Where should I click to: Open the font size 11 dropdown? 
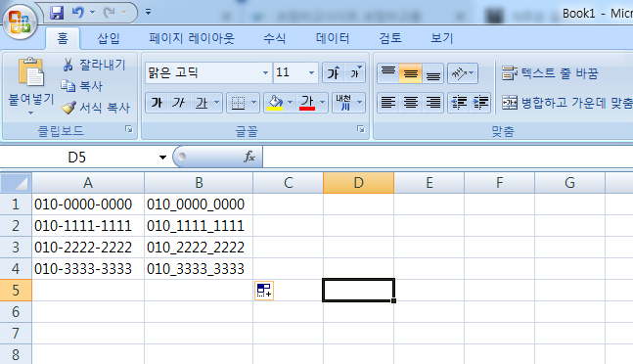[x=311, y=72]
